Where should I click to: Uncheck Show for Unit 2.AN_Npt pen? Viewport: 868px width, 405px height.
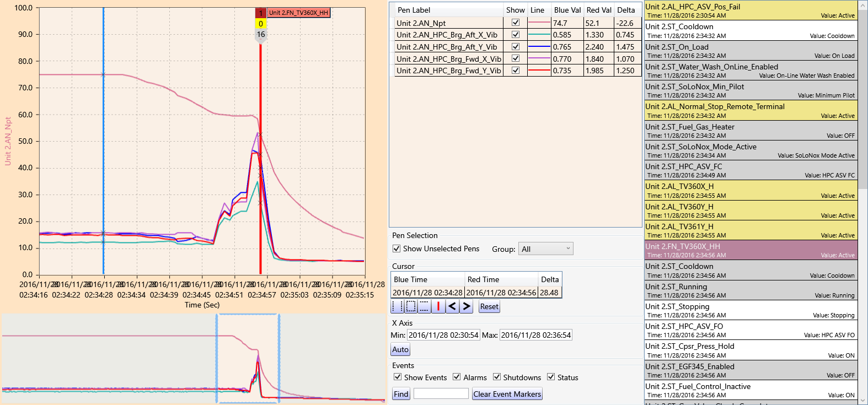516,23
